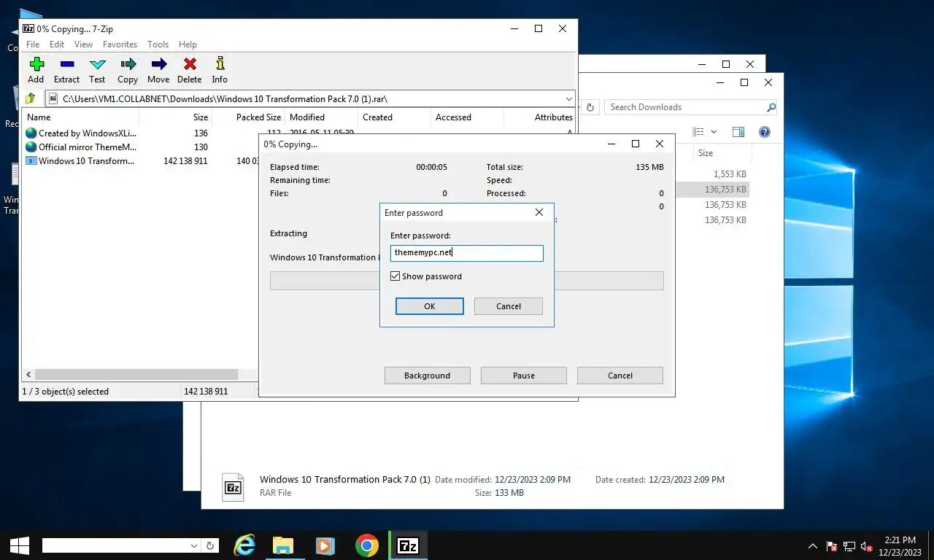Click the 1,553 KB size cell in Explorer
934x560 pixels.
click(730, 174)
